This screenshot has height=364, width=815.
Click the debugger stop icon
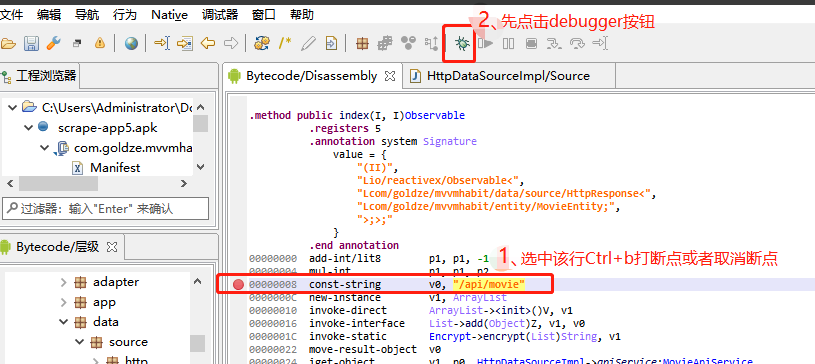point(531,44)
